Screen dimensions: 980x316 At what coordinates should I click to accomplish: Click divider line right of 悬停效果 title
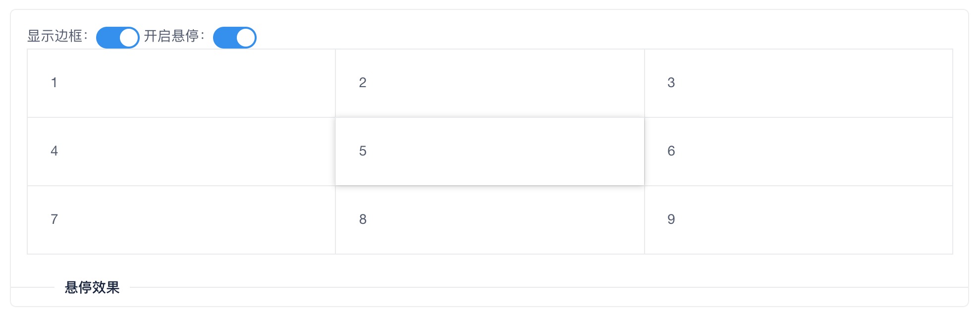pyautogui.click(x=549, y=287)
